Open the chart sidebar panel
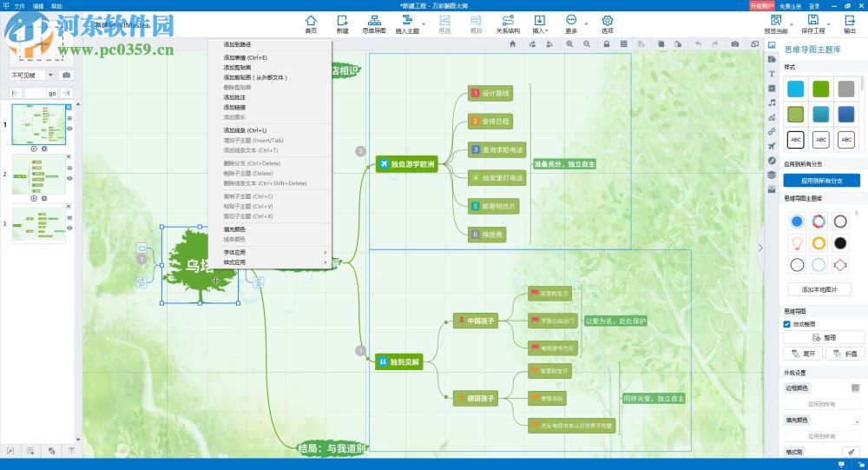This screenshot has height=470, width=868. (772, 117)
